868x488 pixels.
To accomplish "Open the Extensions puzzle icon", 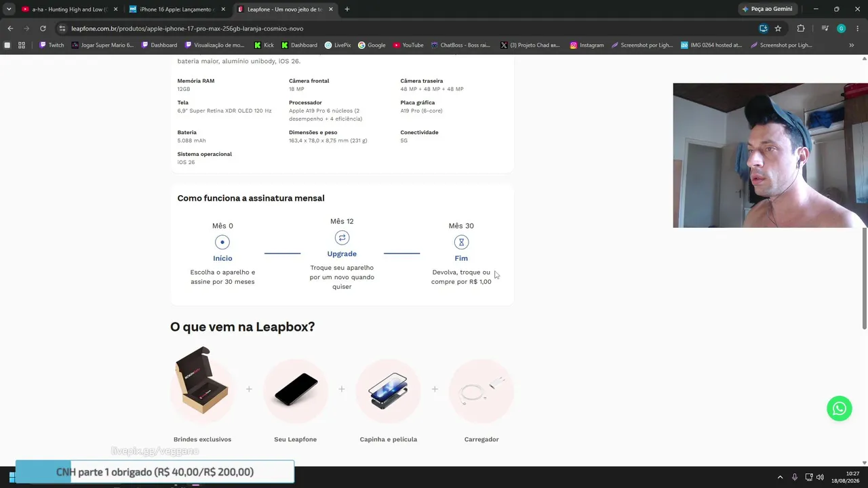I will coord(801,28).
